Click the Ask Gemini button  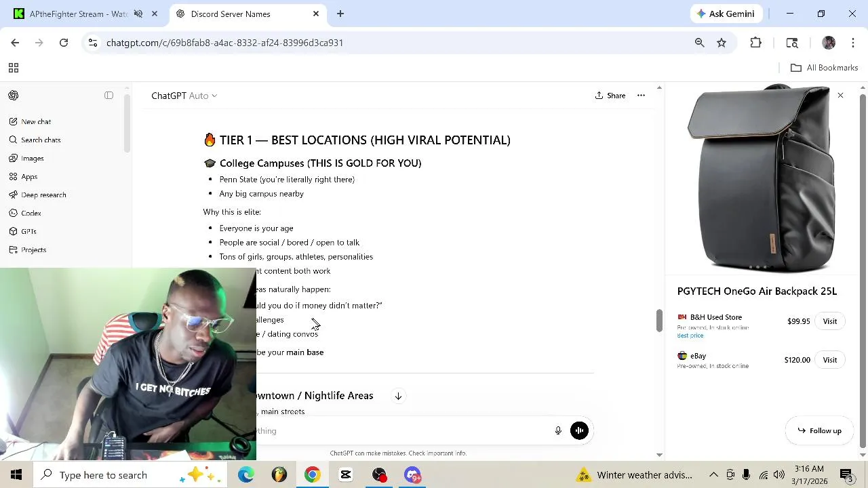(x=726, y=14)
